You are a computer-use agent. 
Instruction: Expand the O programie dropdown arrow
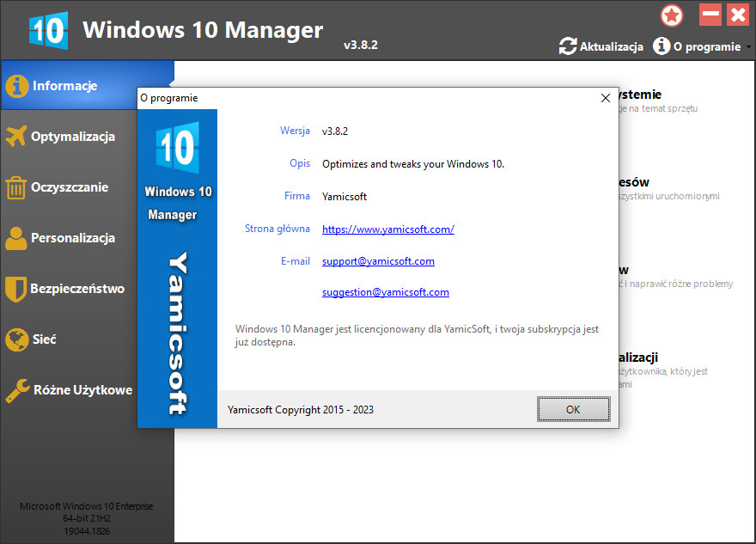[748, 46]
